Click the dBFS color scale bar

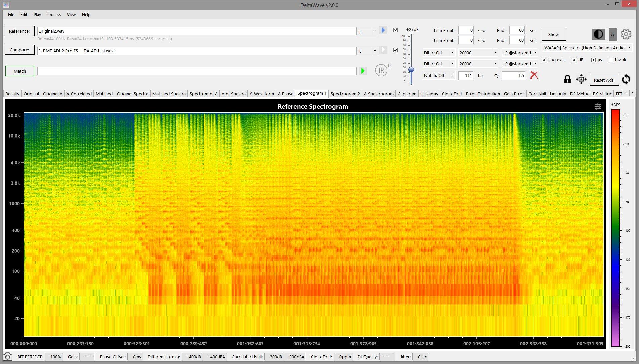[x=615, y=228]
